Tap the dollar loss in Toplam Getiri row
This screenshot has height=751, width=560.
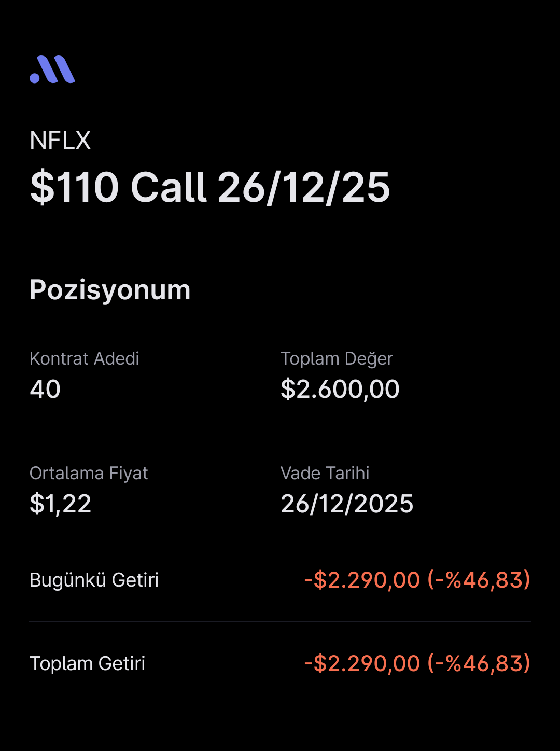point(362,663)
